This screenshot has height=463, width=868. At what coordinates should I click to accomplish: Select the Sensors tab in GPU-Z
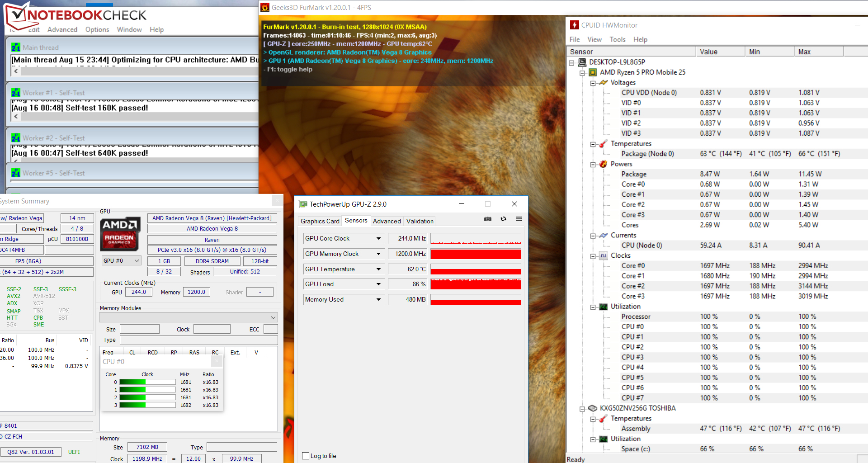[x=356, y=220]
